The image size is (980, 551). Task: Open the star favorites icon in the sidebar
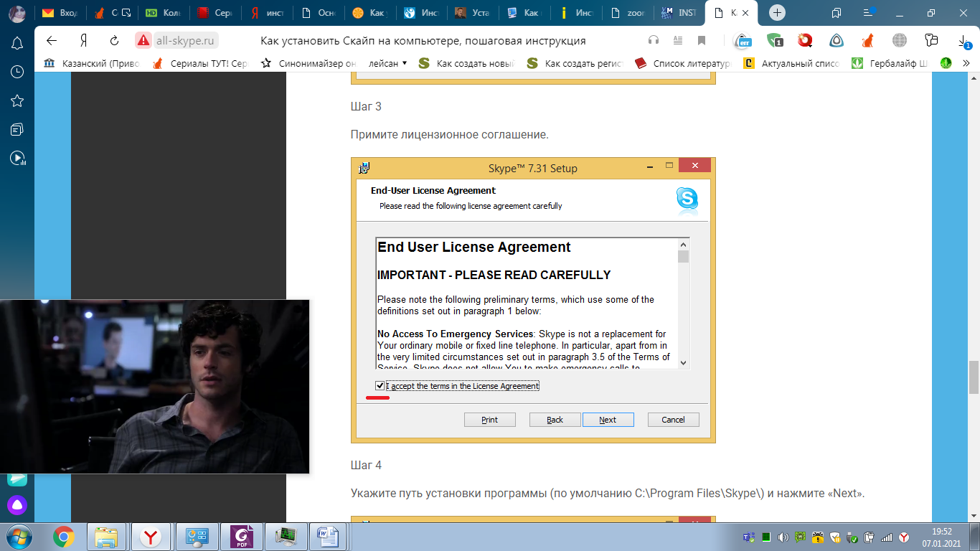(x=17, y=101)
